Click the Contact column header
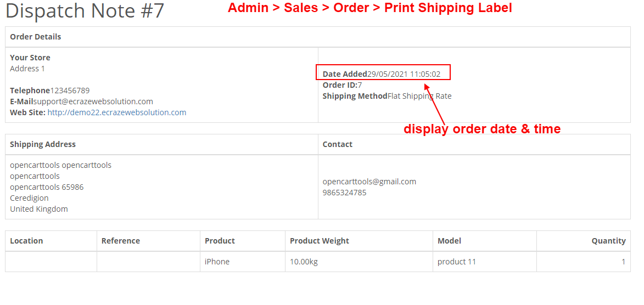The image size is (644, 305). tap(474, 144)
